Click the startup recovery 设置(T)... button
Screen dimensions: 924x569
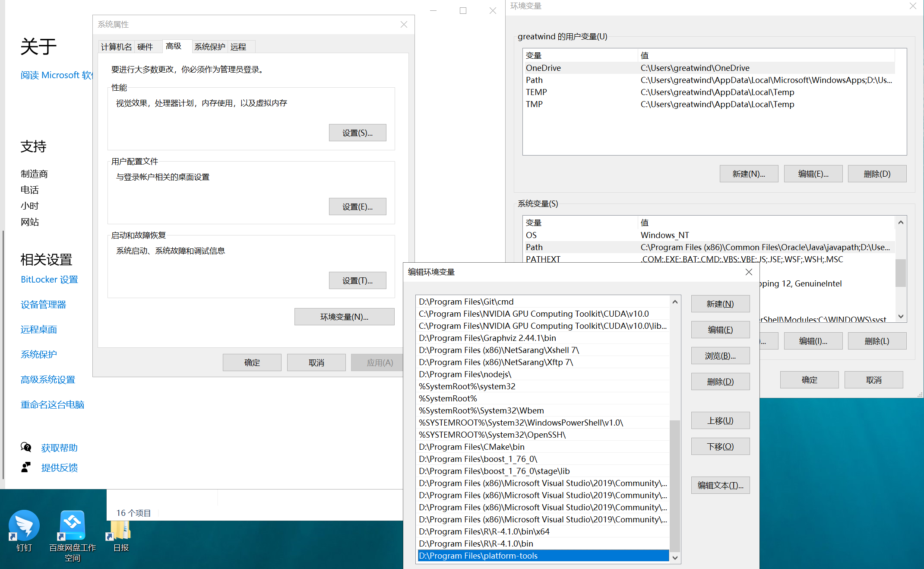[358, 280]
